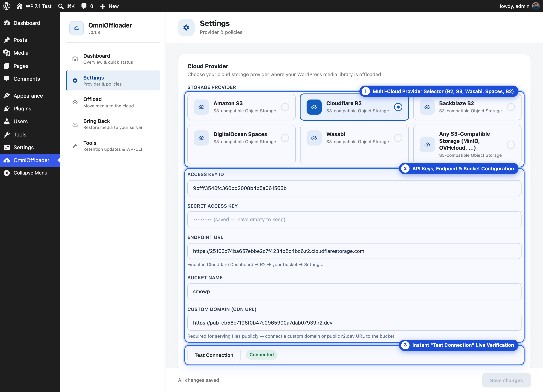Screen dimensions: 543x392
Task: Click the Endpoint URL input field
Action: pos(354,251)
